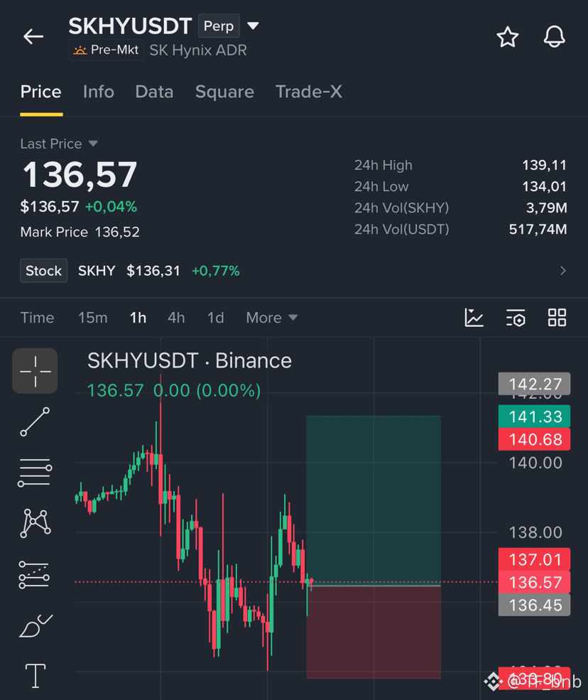Select the 1d chart interval
Screen dimensions: 588x700
215,318
